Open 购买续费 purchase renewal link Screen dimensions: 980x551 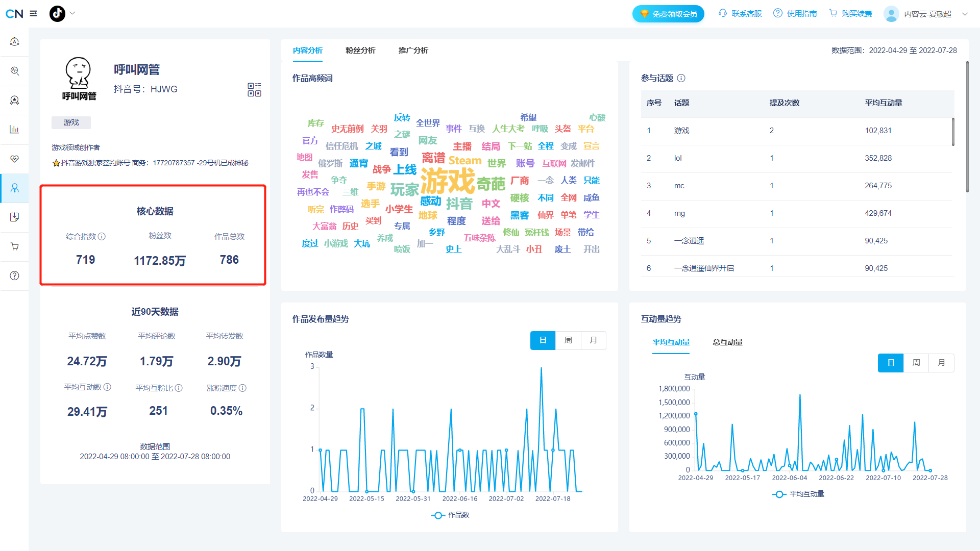point(857,14)
